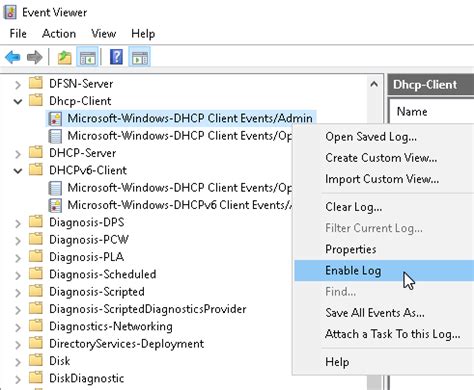This screenshot has height=390, width=474.
Task: Click the Event Viewer app icon in title bar
Action: click(10, 12)
